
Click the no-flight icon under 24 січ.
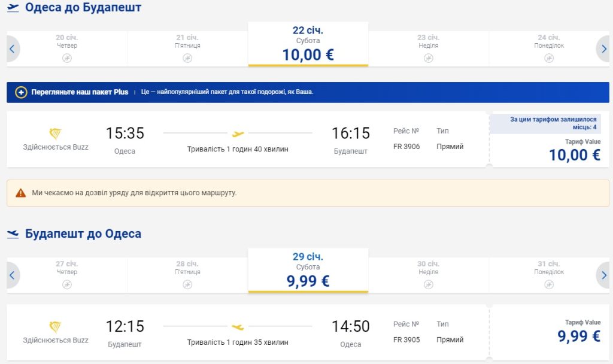click(549, 58)
